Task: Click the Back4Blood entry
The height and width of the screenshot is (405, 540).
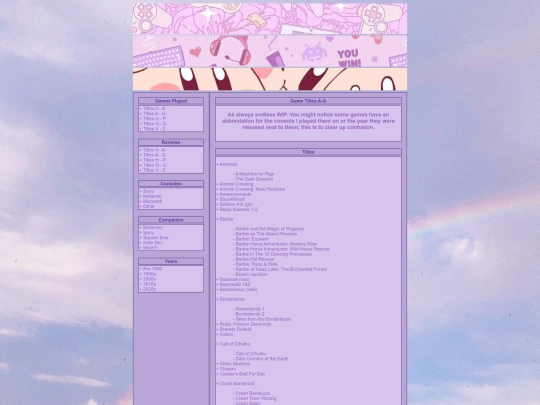Action: (x=232, y=199)
